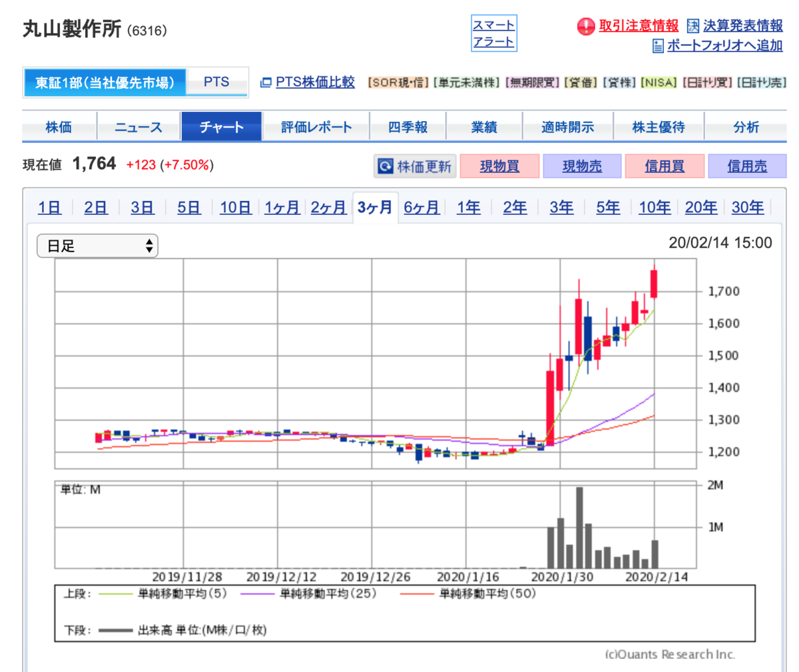Viewport: 799px width, 672px height.
Task: Click the stock code text (6316)
Action: pyautogui.click(x=147, y=31)
